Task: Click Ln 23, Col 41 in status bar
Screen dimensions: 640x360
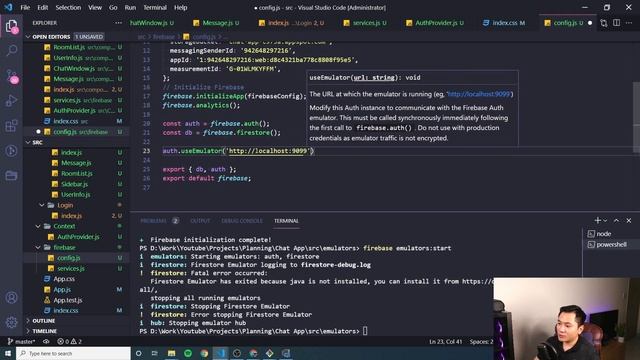Action: pyautogui.click(x=445, y=341)
